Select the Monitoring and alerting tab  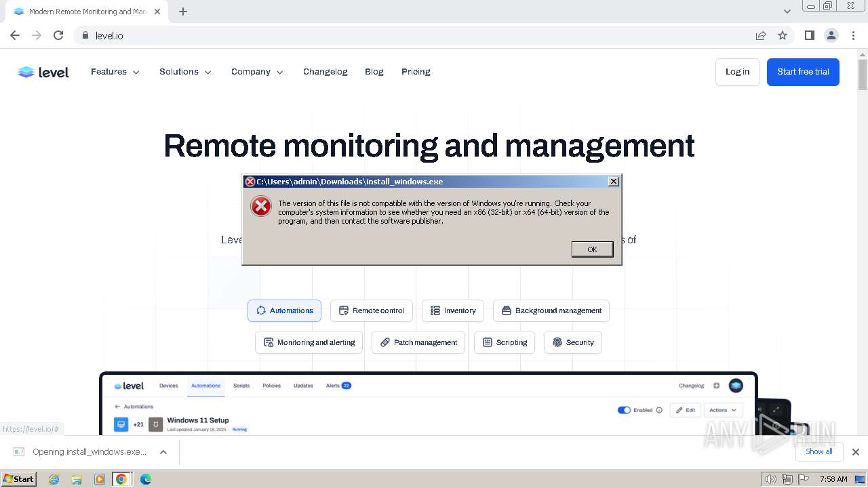pos(309,342)
